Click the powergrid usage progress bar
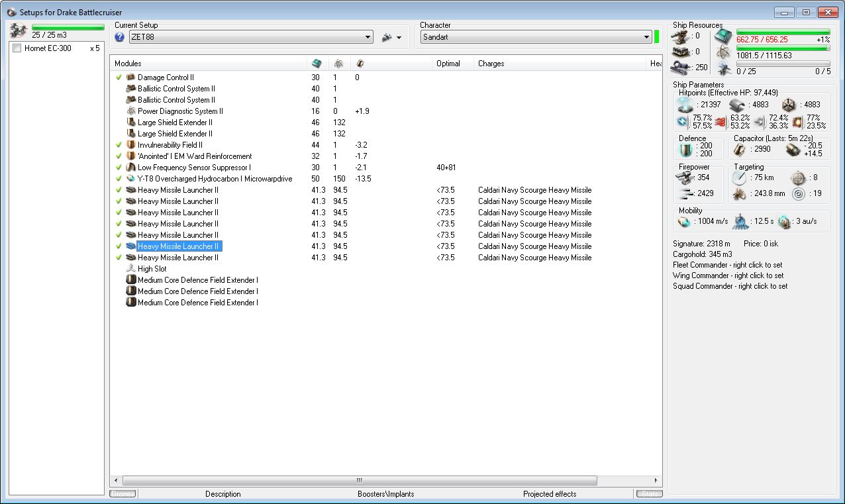Image resolution: width=845 pixels, height=504 pixels. [783, 48]
